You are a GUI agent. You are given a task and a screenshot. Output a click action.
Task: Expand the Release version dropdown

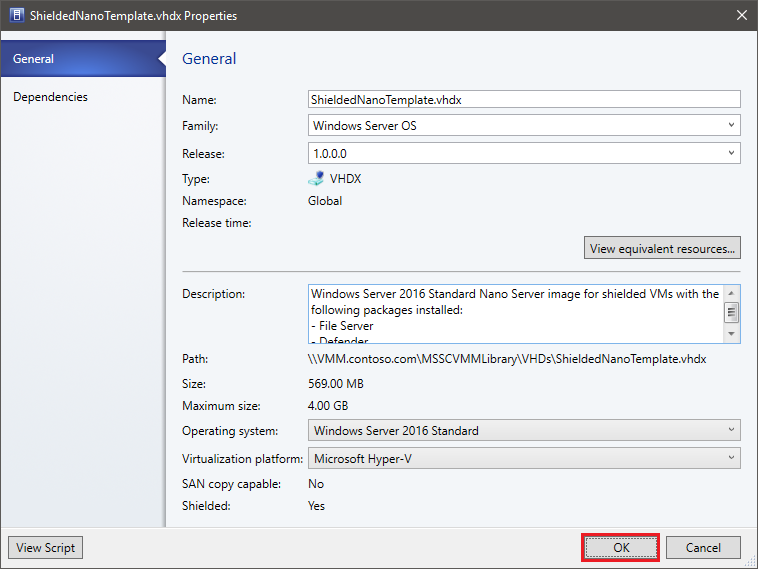coord(523,154)
